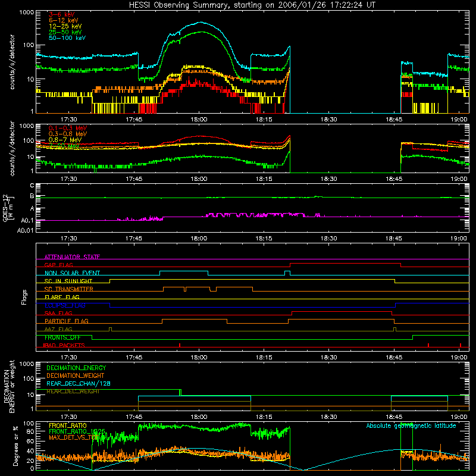This screenshot has width=476, height=476.
Task: Select the ATTENUATOR_STATE flag label
Action: [x=72, y=257]
